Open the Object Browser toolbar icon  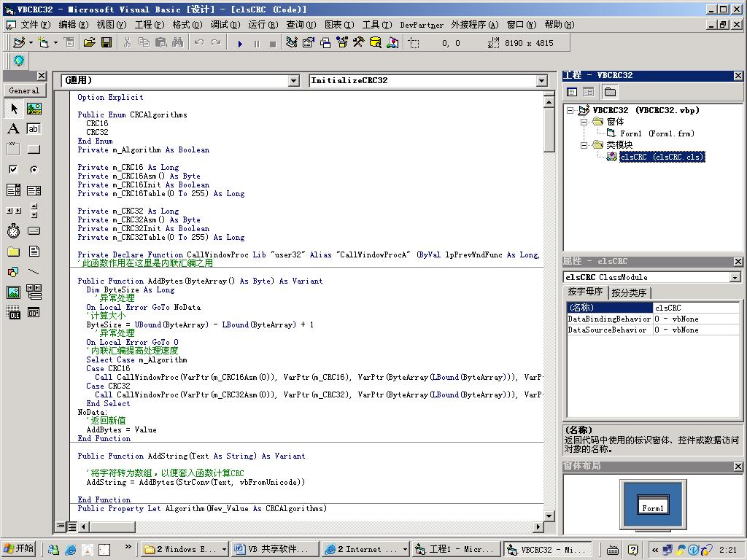pyautogui.click(x=341, y=43)
